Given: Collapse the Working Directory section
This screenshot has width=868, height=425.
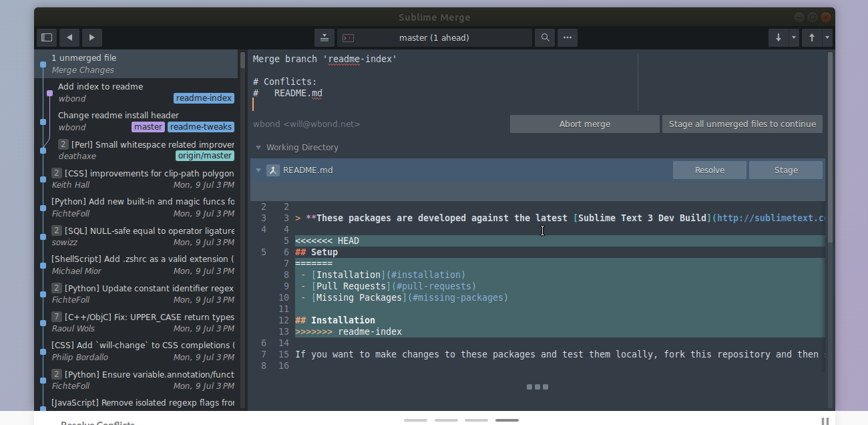Looking at the screenshot, I should point(258,148).
